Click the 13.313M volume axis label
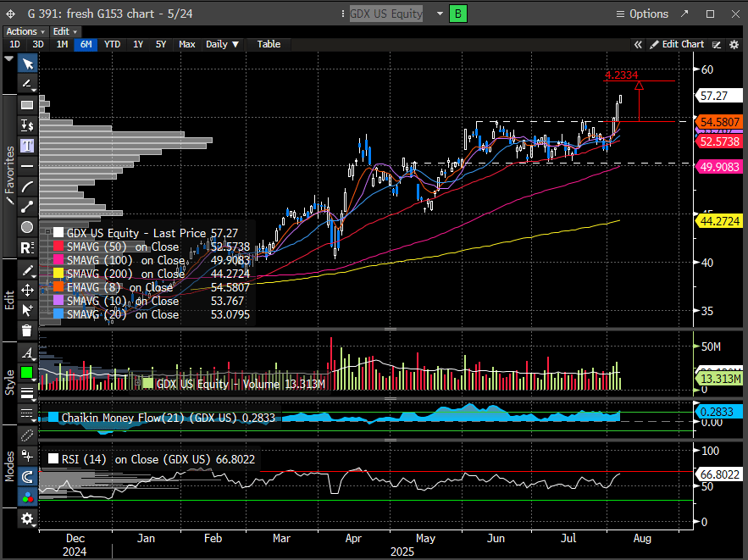 (720, 379)
